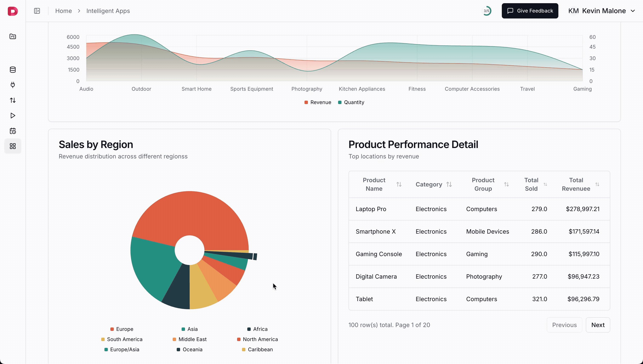Click the 3/5 progress ring indicator
This screenshot has height=364, width=643.
pyautogui.click(x=486, y=11)
